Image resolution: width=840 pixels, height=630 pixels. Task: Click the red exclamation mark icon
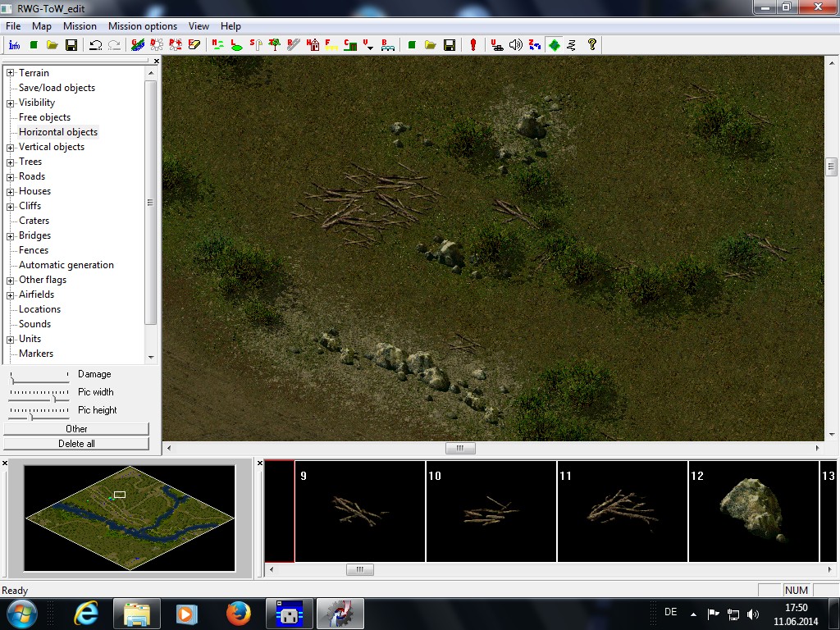(473, 45)
